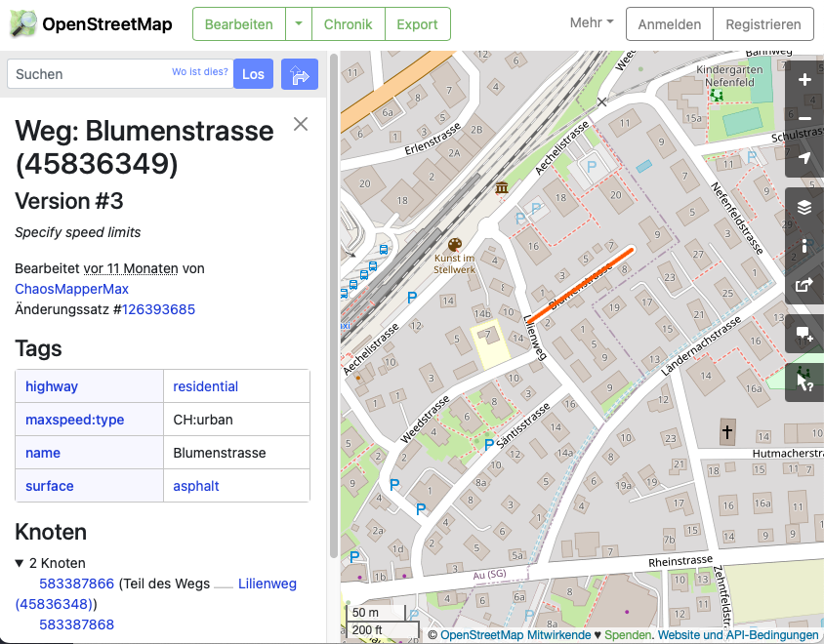Screen dimensions: 824x644
Task: Open directions with the blue routing icon
Action: pyautogui.click(x=300, y=73)
